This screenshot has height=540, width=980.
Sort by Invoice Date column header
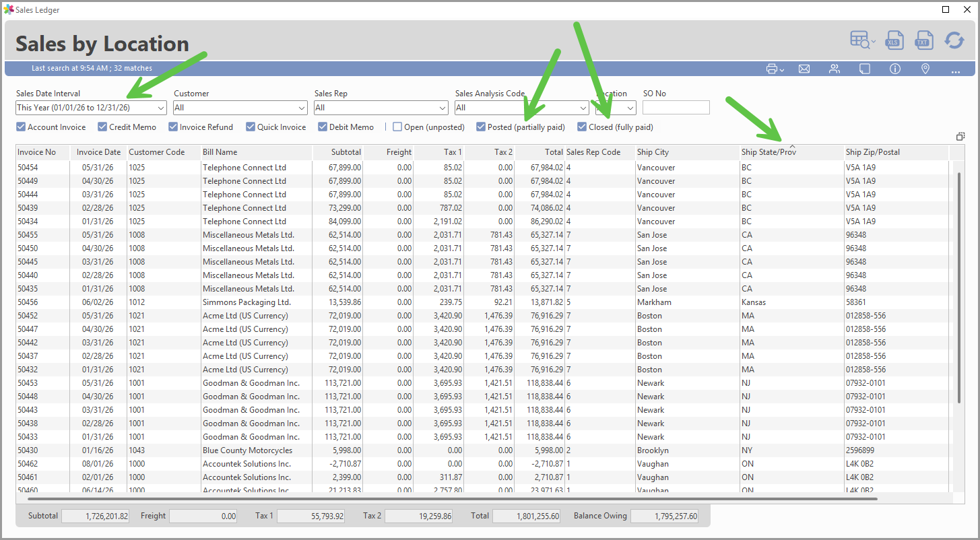click(98, 152)
